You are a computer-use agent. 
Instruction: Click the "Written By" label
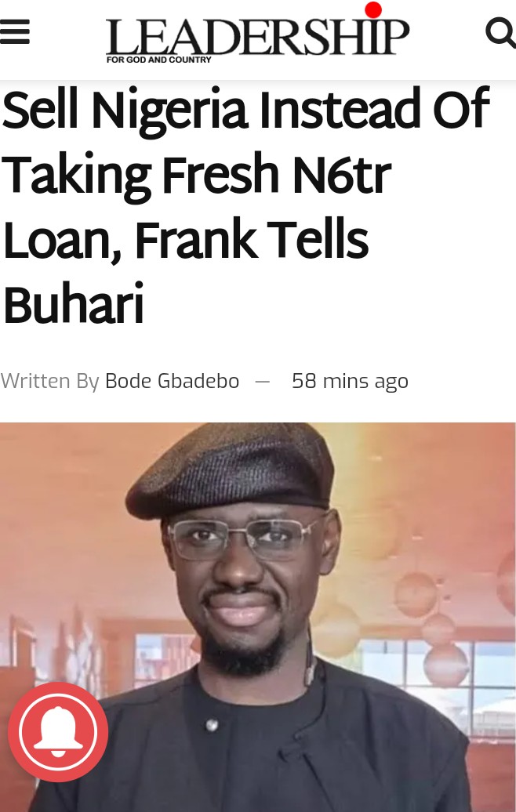49,381
